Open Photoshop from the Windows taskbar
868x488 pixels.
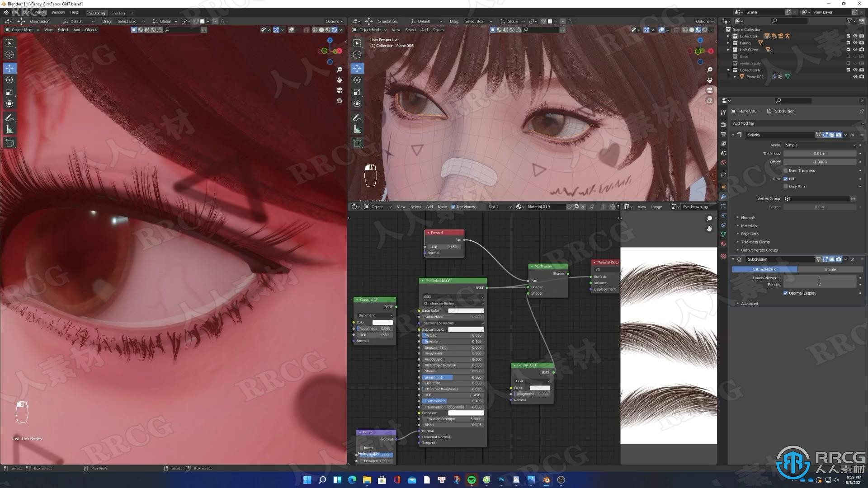(501, 480)
